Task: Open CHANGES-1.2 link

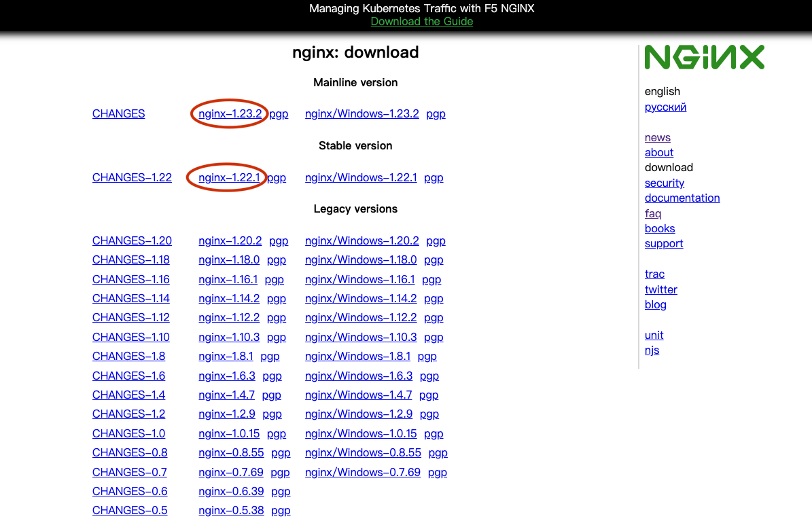Action: [x=128, y=414]
